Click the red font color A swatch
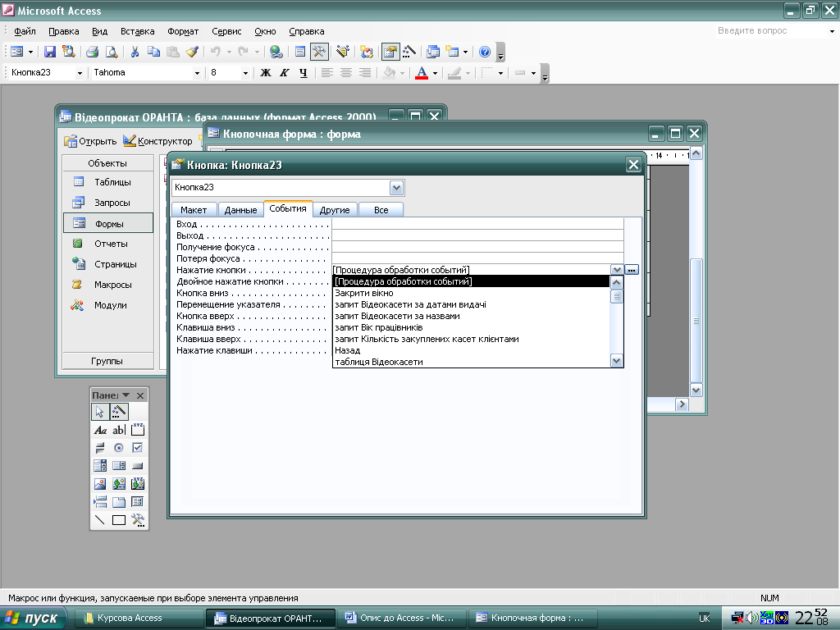 coord(422,73)
